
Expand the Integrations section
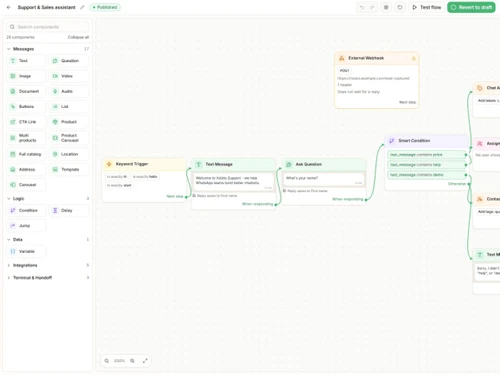48,265
